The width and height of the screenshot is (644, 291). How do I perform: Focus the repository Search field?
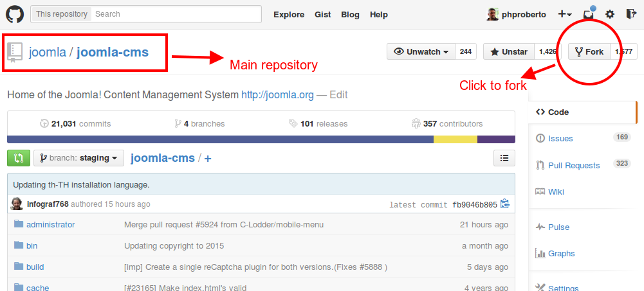point(176,14)
